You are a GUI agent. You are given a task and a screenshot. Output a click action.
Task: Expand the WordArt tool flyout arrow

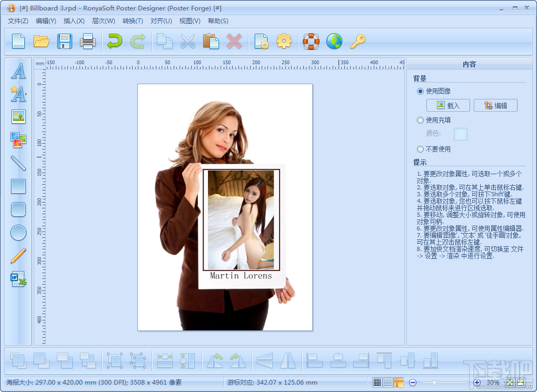point(26,95)
